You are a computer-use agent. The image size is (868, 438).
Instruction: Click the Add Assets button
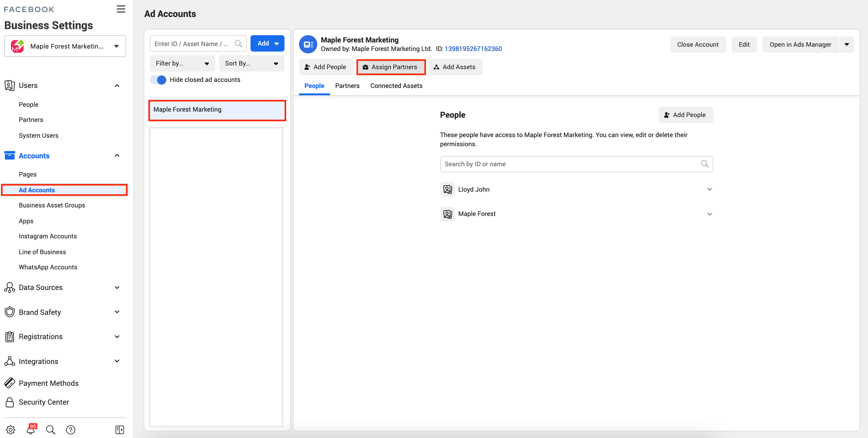tap(455, 67)
